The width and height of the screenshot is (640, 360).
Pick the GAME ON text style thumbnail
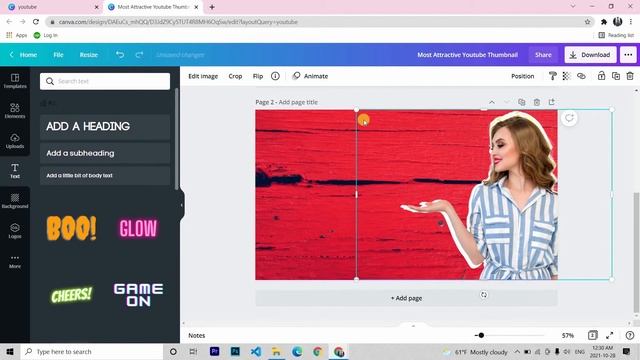tap(138, 295)
